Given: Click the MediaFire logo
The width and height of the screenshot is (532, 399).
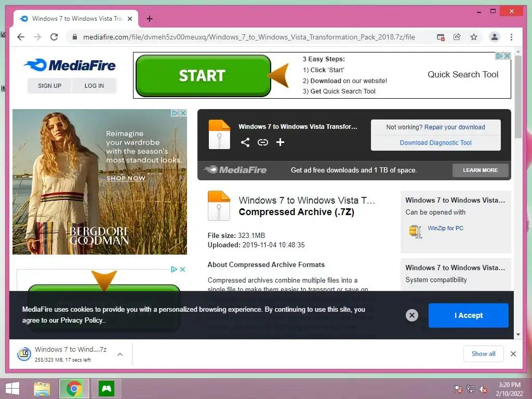Looking at the screenshot, I should 70,65.
